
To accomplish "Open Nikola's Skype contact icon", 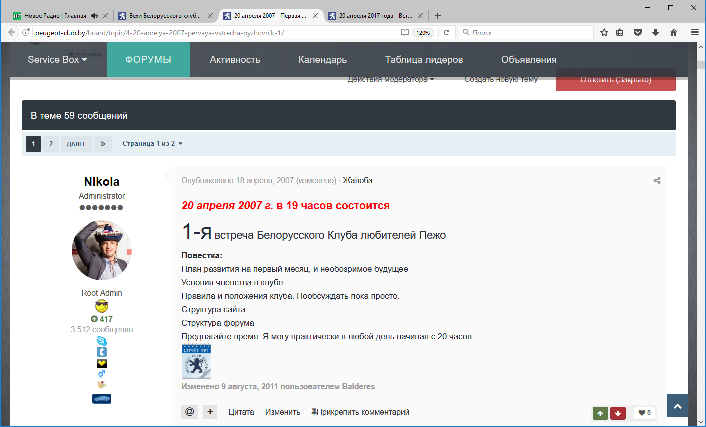I will [x=102, y=341].
